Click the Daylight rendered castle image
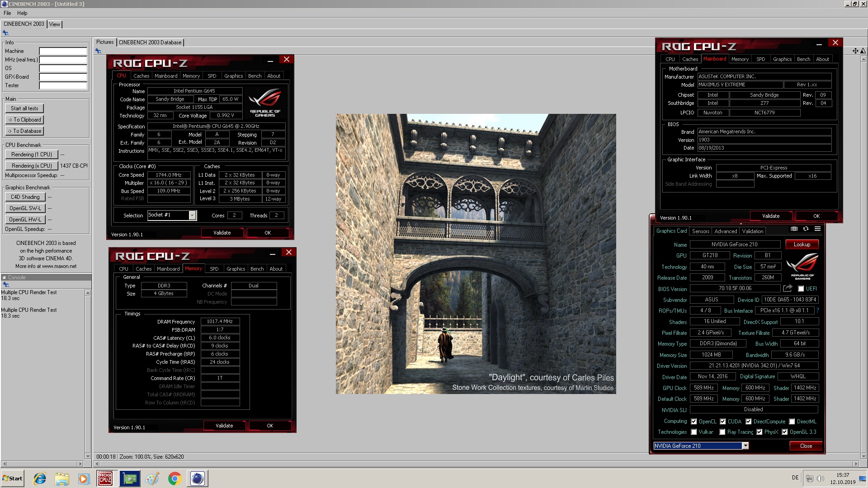Image resolution: width=868 pixels, height=488 pixels. pyautogui.click(x=476, y=254)
